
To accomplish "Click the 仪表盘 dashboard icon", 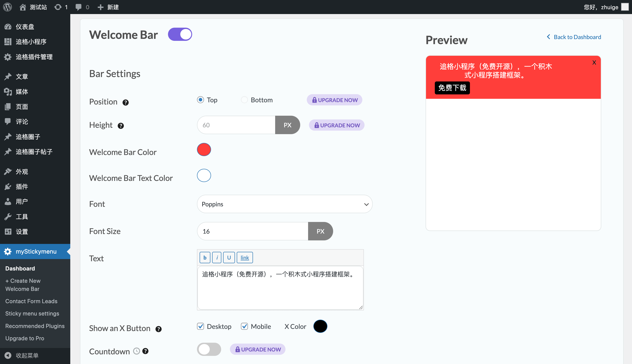I will (x=8, y=27).
